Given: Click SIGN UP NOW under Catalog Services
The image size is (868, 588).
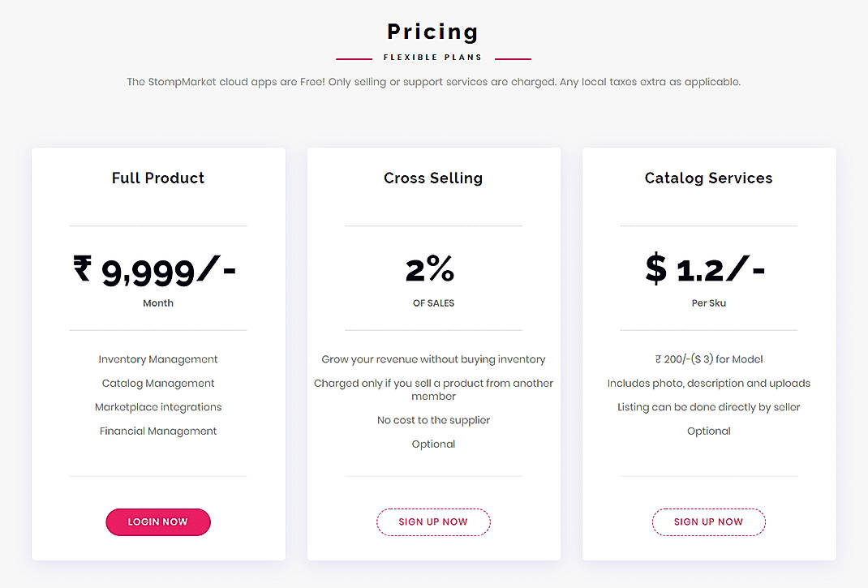Looking at the screenshot, I should (x=708, y=521).
